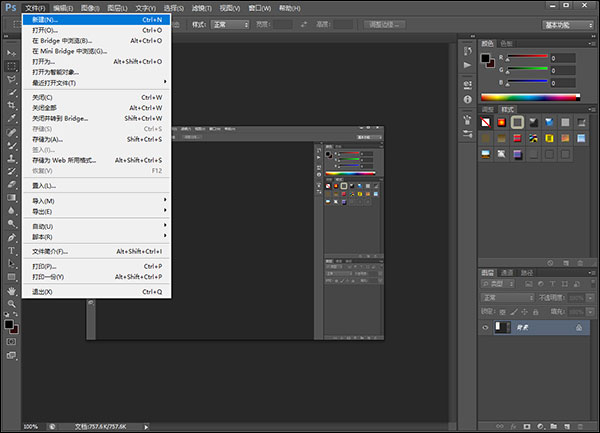Select the Type (T) tool
600x433 pixels.
pos(11,250)
